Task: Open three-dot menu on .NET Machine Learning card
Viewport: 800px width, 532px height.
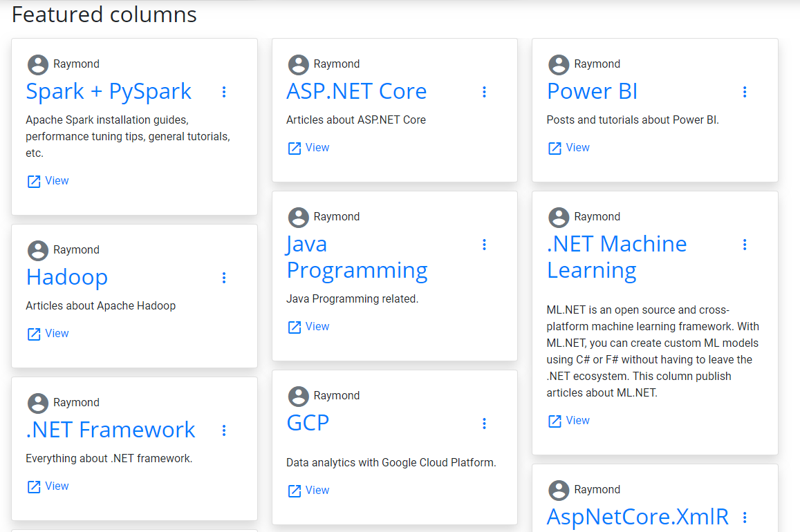Action: pos(745,245)
